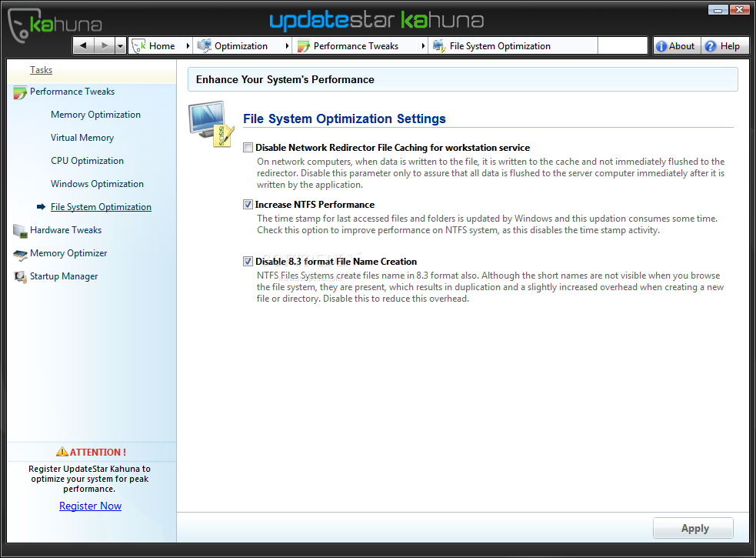756x558 pixels.
Task: Click the attention warning triangle icon
Action: tap(62, 452)
